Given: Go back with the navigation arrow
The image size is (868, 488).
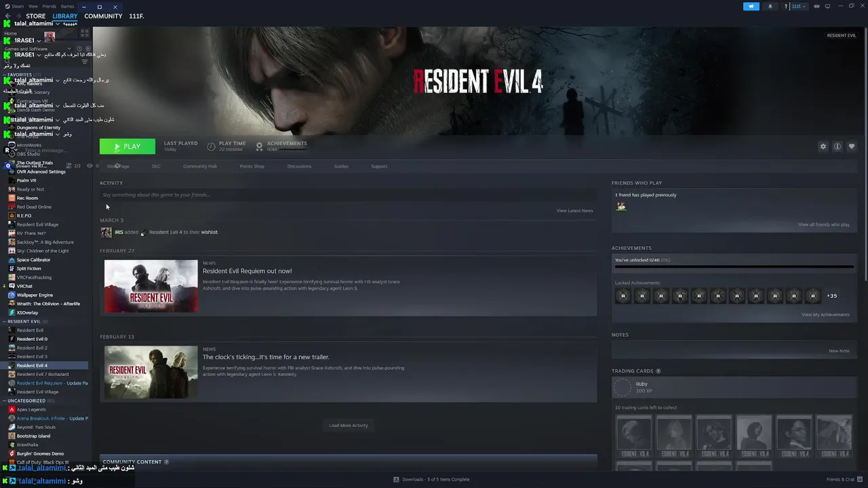Looking at the screenshot, I should (8, 16).
